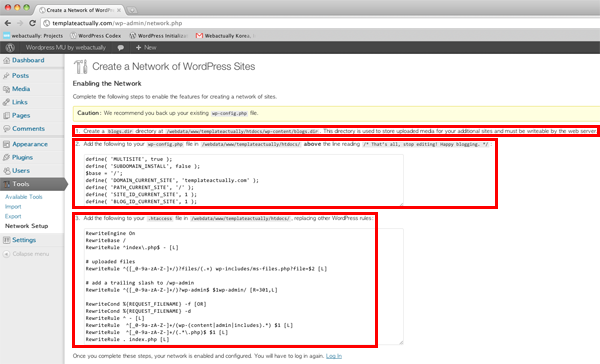Click the Enabling the Network heading
This screenshot has width=600, height=364.
click(x=107, y=83)
